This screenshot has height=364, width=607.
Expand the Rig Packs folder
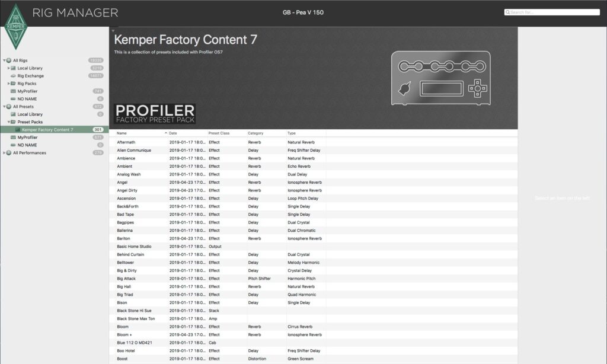point(8,83)
